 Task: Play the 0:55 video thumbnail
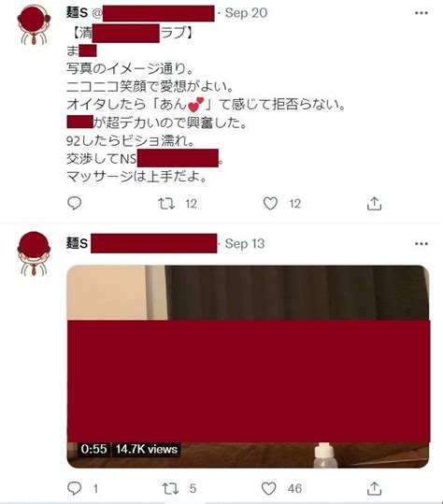[x=248, y=367]
